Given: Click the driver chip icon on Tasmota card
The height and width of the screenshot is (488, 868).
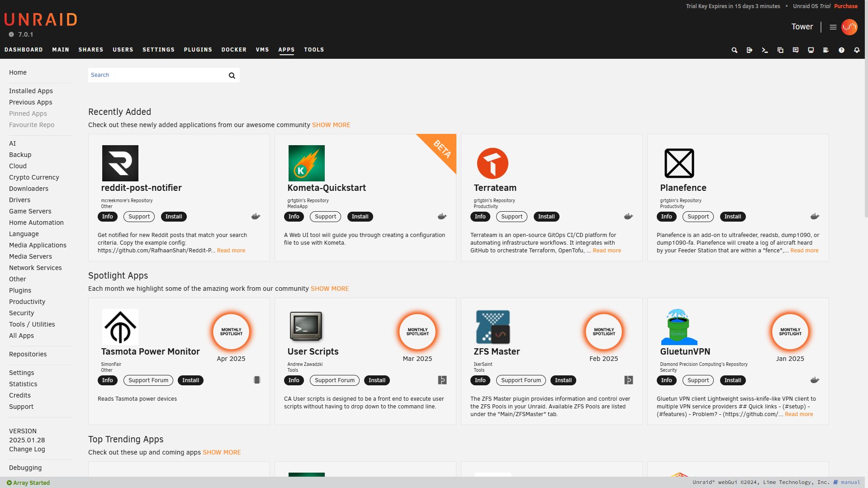Looking at the screenshot, I should click(257, 380).
